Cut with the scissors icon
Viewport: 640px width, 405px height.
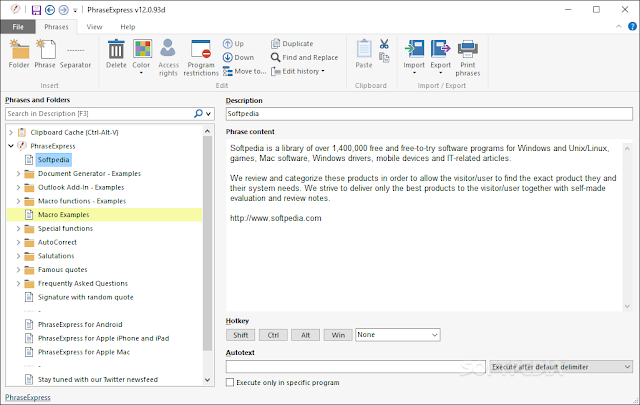384,44
